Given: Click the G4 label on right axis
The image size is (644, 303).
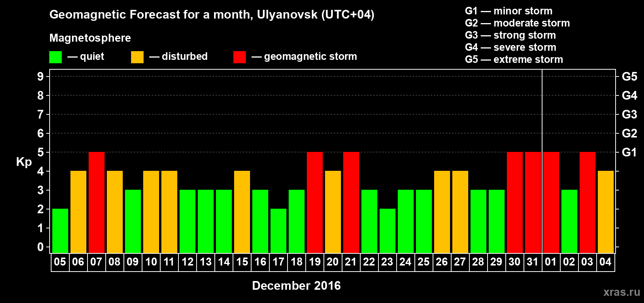Looking at the screenshot, I should pos(630,95).
